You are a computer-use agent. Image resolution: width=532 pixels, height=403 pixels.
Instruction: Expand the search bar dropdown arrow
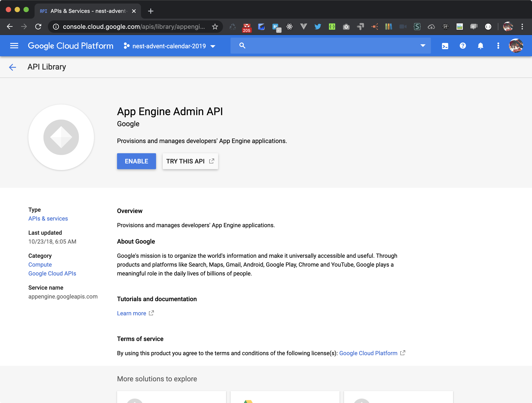(x=422, y=46)
